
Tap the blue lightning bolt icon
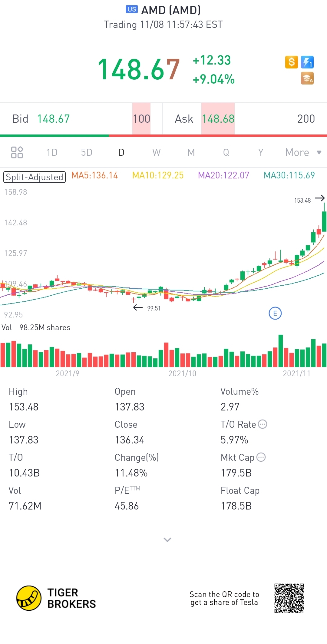307,62
